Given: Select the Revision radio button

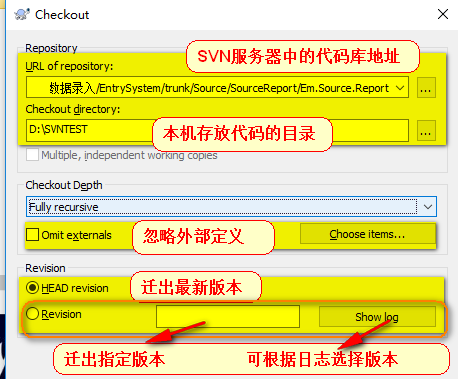Looking at the screenshot, I should pos(32,314).
